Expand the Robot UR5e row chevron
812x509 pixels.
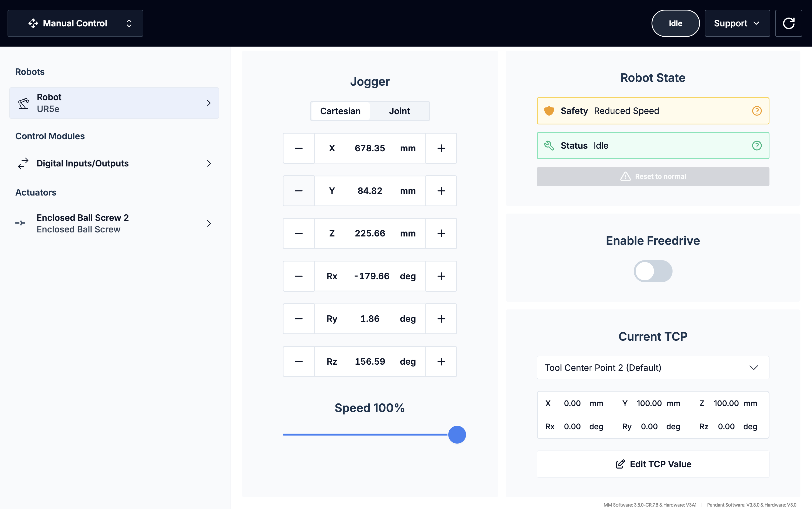[x=209, y=103]
